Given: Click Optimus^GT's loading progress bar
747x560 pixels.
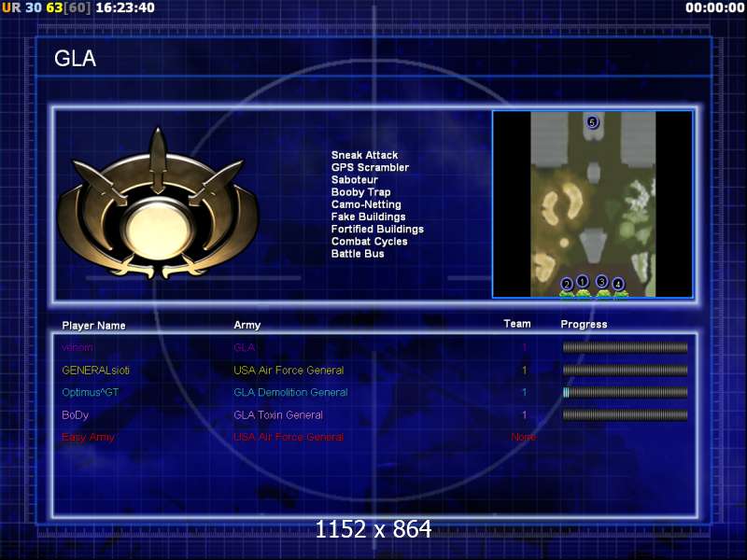Looking at the screenshot, I should coord(625,392).
